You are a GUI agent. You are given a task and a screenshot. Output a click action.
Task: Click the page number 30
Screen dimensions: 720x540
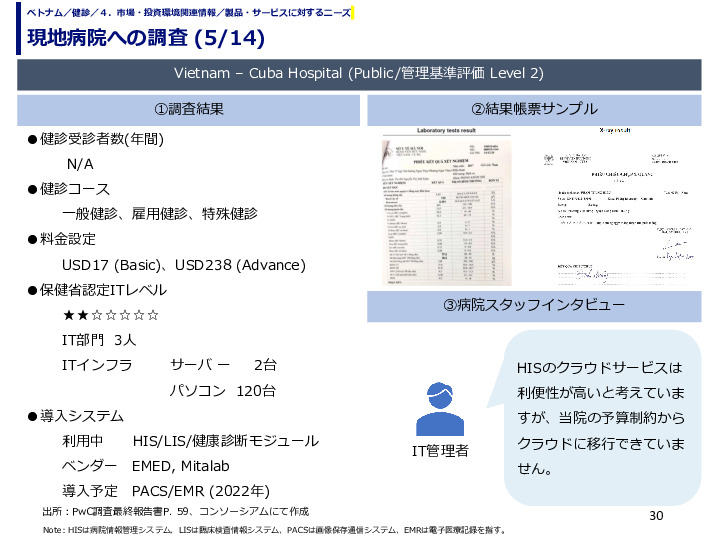pos(656,516)
